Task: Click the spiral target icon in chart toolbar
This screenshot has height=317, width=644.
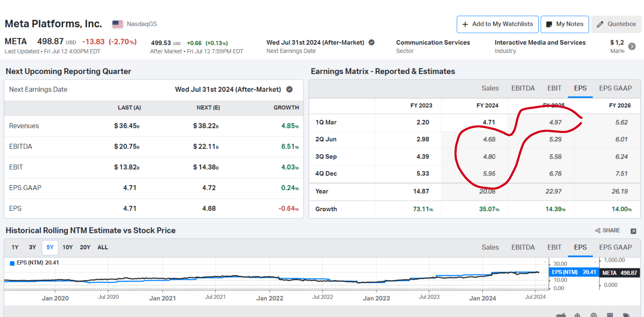Action: tap(593, 315)
